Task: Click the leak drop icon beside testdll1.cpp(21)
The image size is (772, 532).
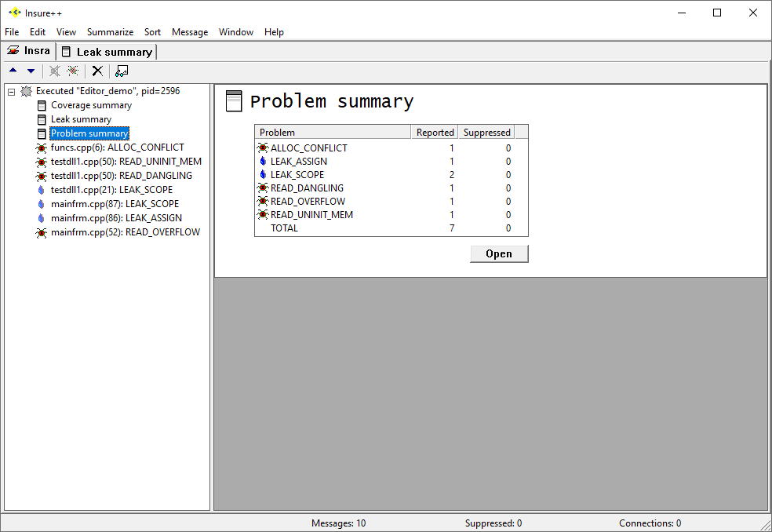Action: tap(42, 190)
